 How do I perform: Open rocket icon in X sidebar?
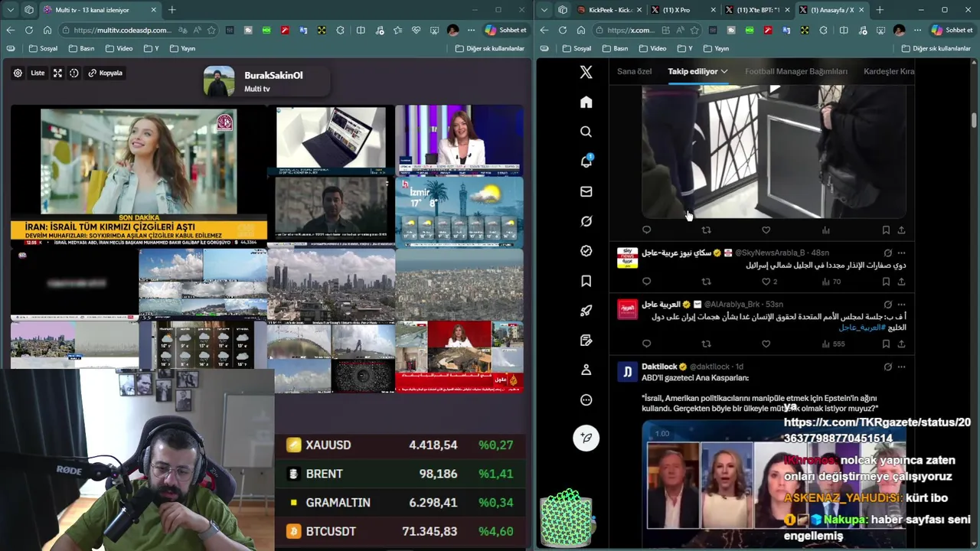pos(586,311)
